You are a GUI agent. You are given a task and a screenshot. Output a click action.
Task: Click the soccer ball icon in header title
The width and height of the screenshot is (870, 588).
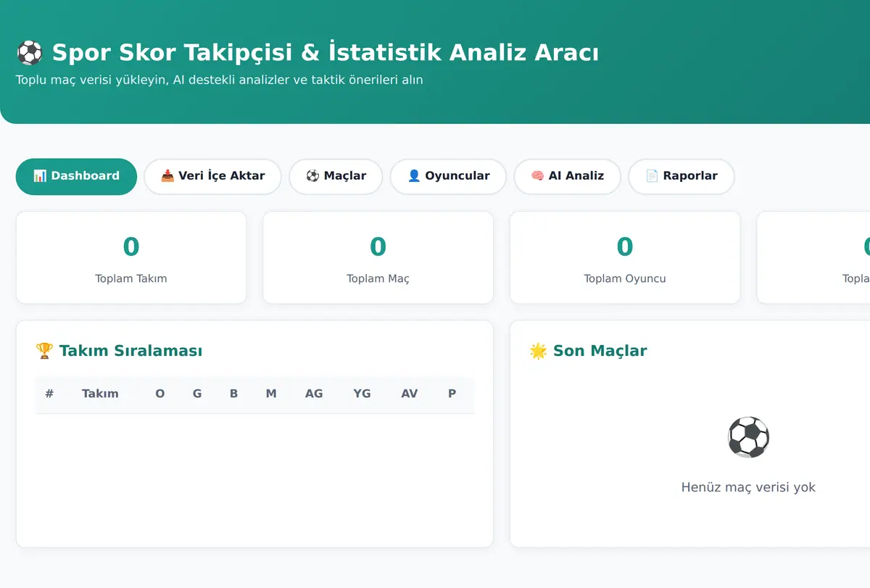(x=30, y=53)
